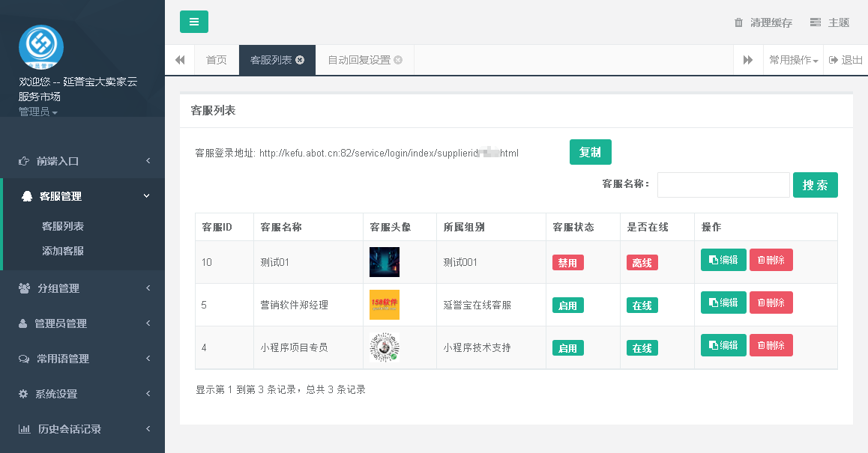The width and height of the screenshot is (868, 453).
Task: Close the 自动回复设置 tab with its x icon
Action: 398,60
